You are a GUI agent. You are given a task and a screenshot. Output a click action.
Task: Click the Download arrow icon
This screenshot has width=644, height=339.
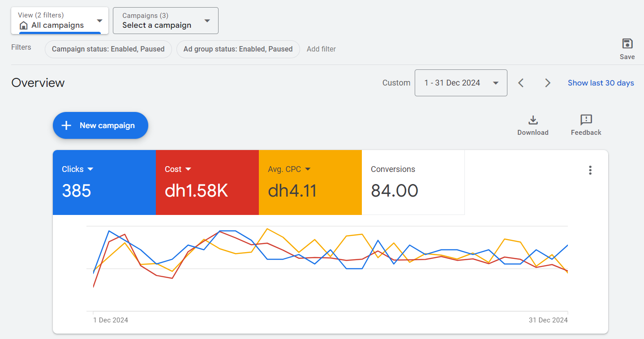pos(532,120)
